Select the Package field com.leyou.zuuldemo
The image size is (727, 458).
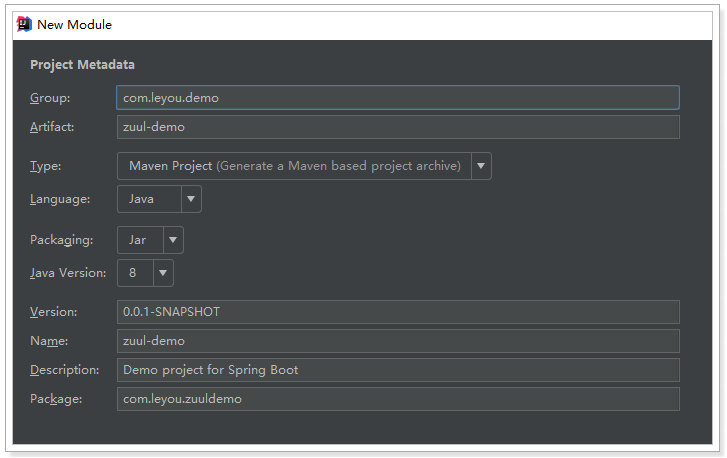tap(398, 399)
